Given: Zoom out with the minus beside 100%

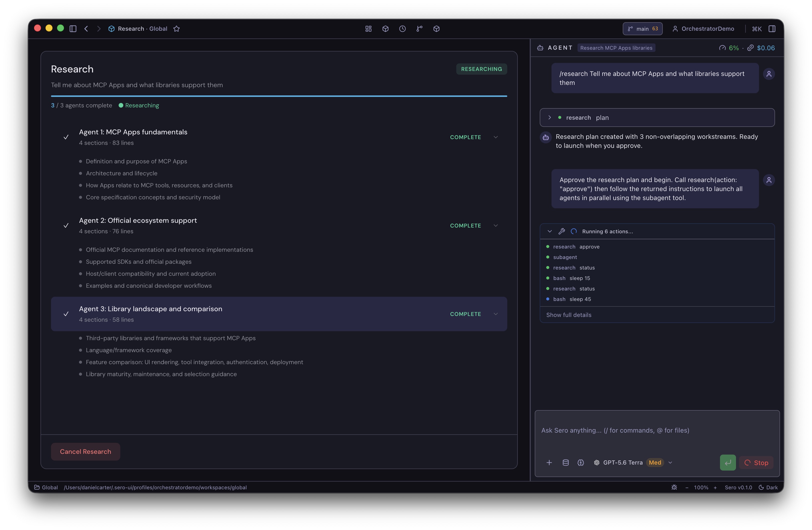Looking at the screenshot, I should click(687, 487).
